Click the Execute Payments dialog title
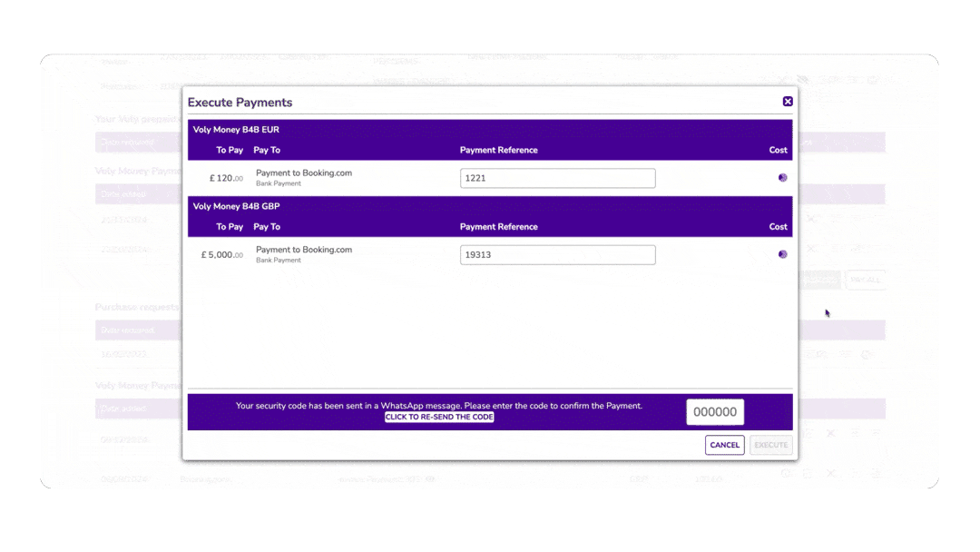The image size is (980, 552). (240, 103)
